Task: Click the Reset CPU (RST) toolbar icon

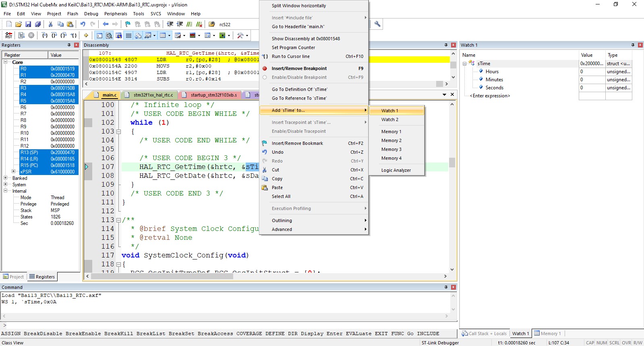Action: click(x=9, y=35)
